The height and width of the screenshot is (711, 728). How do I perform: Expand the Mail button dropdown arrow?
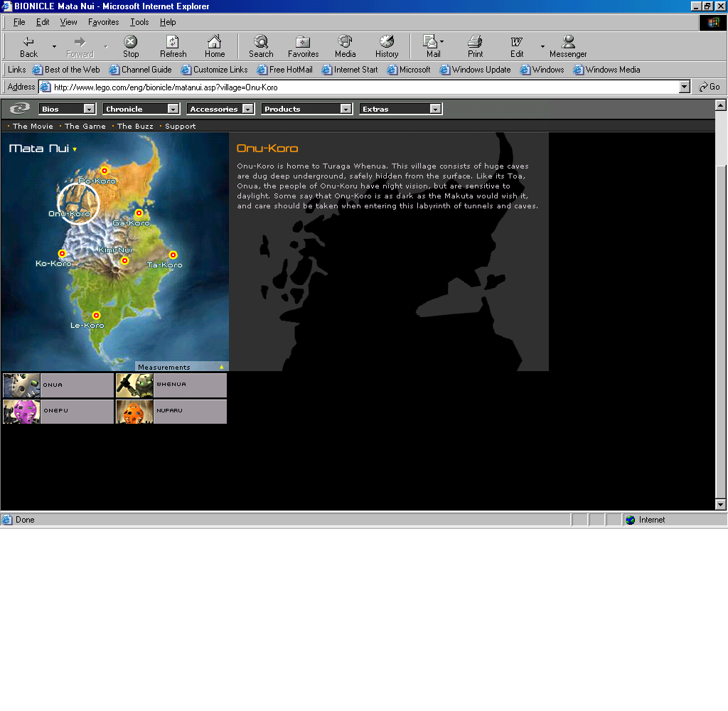point(442,42)
